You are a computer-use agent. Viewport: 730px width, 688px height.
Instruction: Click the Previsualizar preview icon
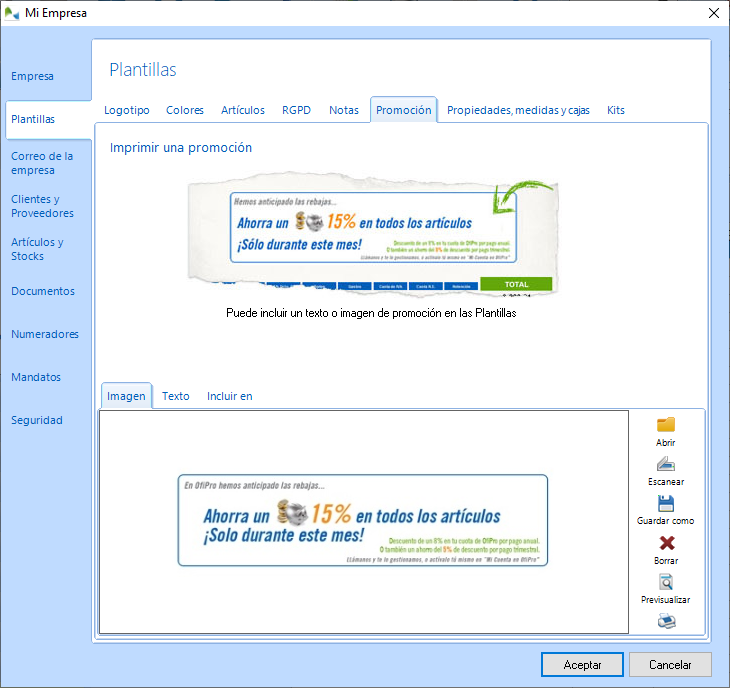[x=665, y=582]
